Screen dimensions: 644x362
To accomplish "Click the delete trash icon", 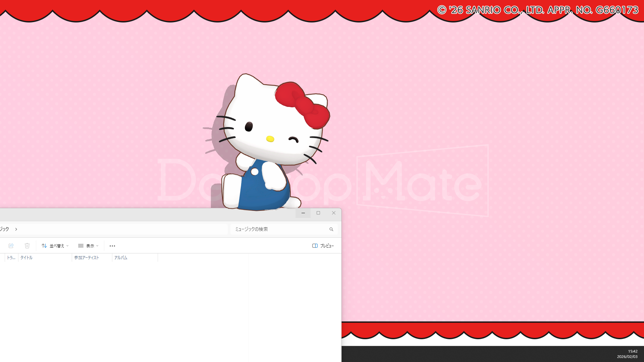I will coord(27,246).
